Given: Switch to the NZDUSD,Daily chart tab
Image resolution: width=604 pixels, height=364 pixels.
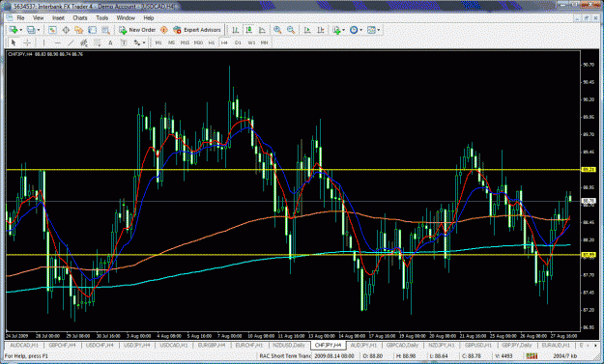Looking at the screenshot, I should pyautogui.click(x=289, y=346).
